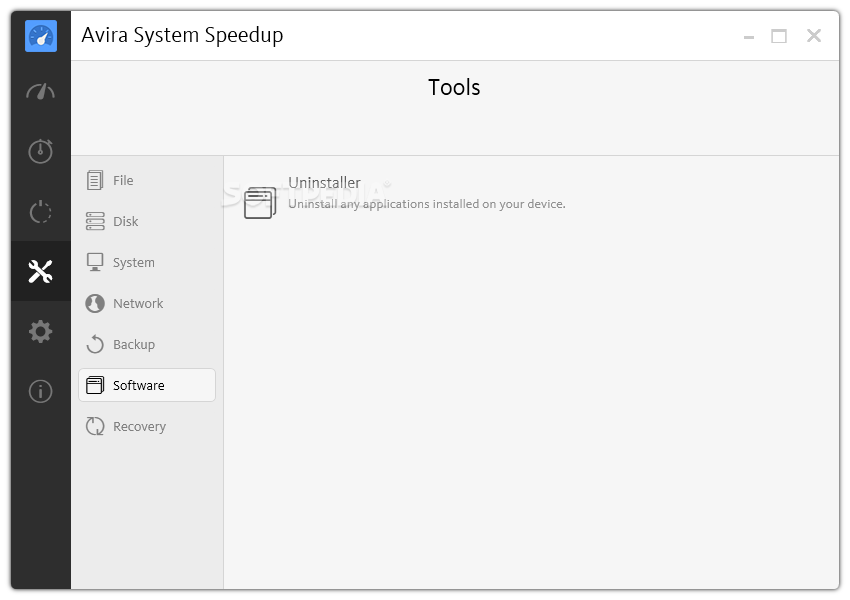Click the Disk category drive icon

(95, 221)
